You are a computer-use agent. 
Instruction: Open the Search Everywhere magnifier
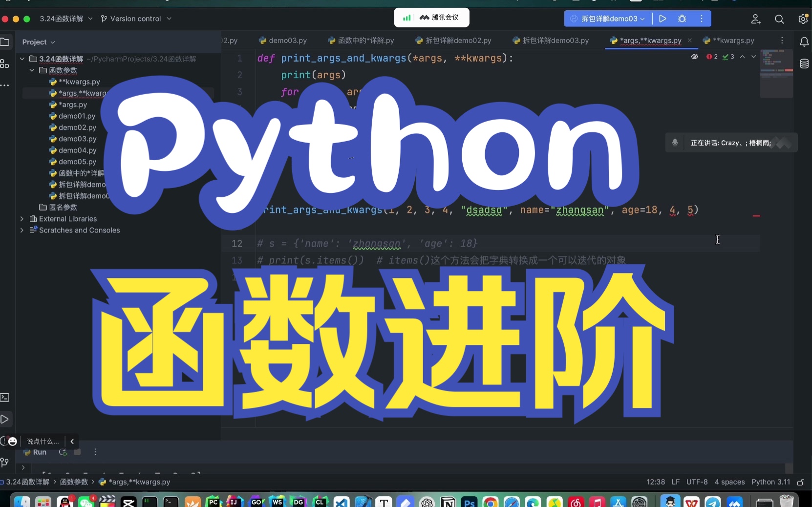(780, 20)
